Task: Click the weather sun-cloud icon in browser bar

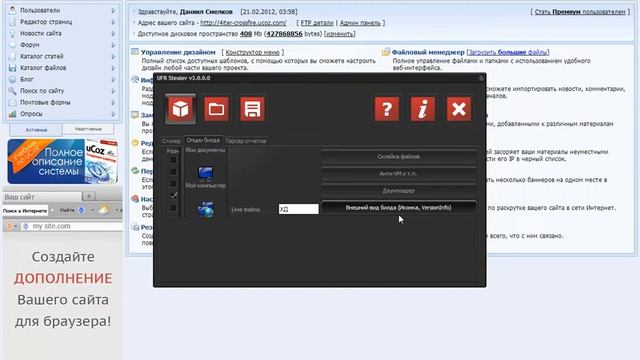Action: 104,210
